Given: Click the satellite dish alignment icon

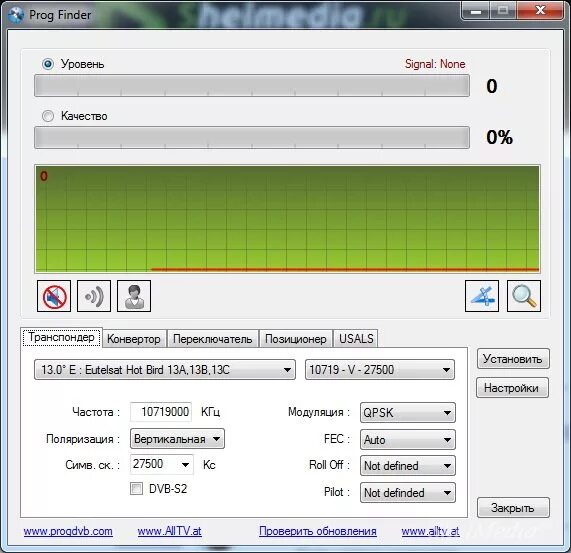Looking at the screenshot, I should click(482, 296).
